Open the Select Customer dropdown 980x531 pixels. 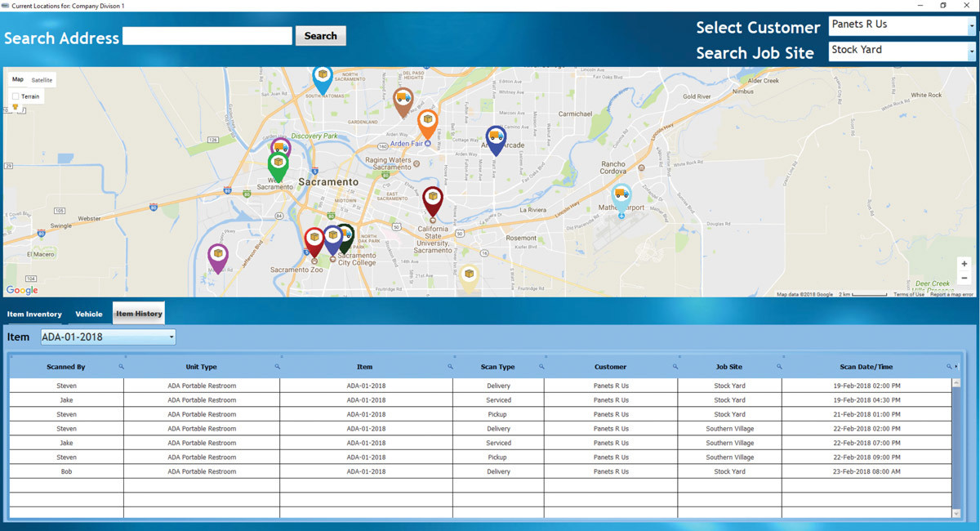[971, 26]
